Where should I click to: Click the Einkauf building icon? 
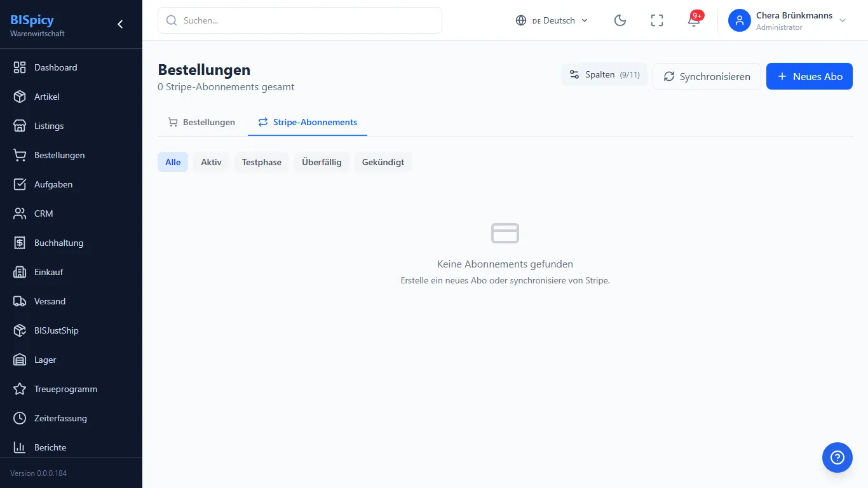pos(20,272)
